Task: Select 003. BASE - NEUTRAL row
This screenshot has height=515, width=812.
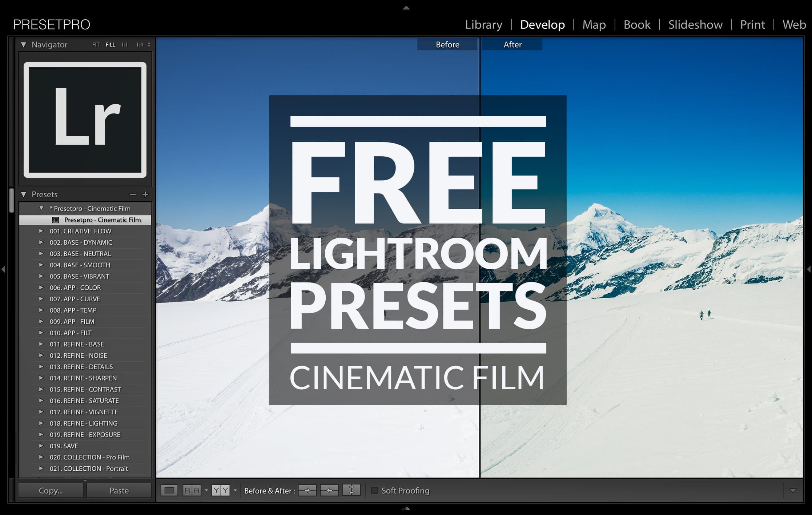Action: [85, 254]
